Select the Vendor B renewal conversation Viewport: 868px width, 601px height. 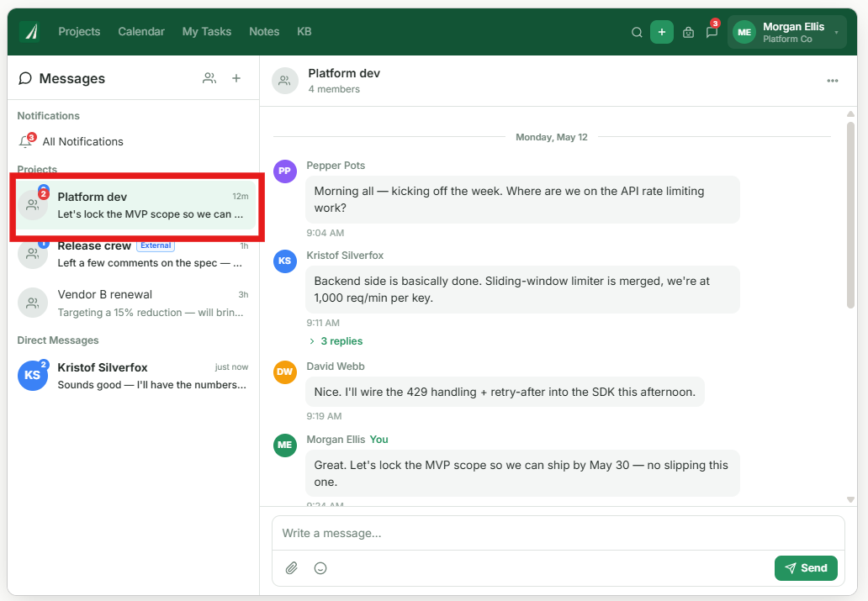pyautogui.click(x=135, y=303)
